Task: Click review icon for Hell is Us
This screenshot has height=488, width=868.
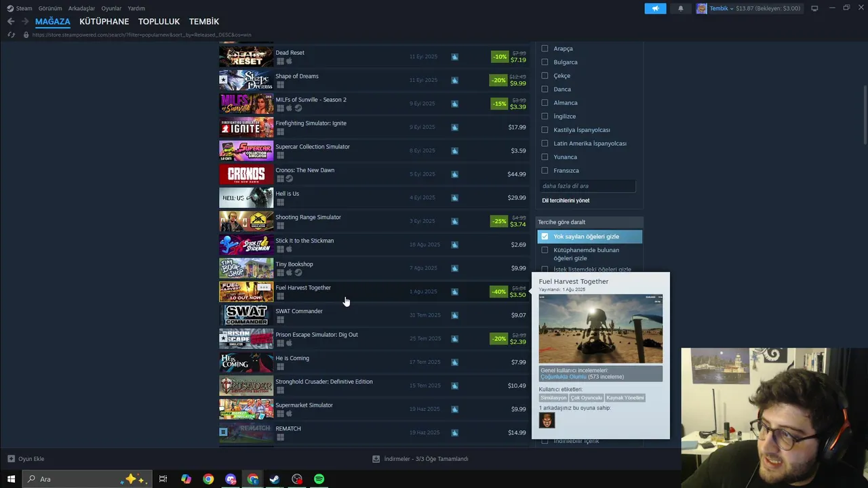Action: pyautogui.click(x=454, y=198)
